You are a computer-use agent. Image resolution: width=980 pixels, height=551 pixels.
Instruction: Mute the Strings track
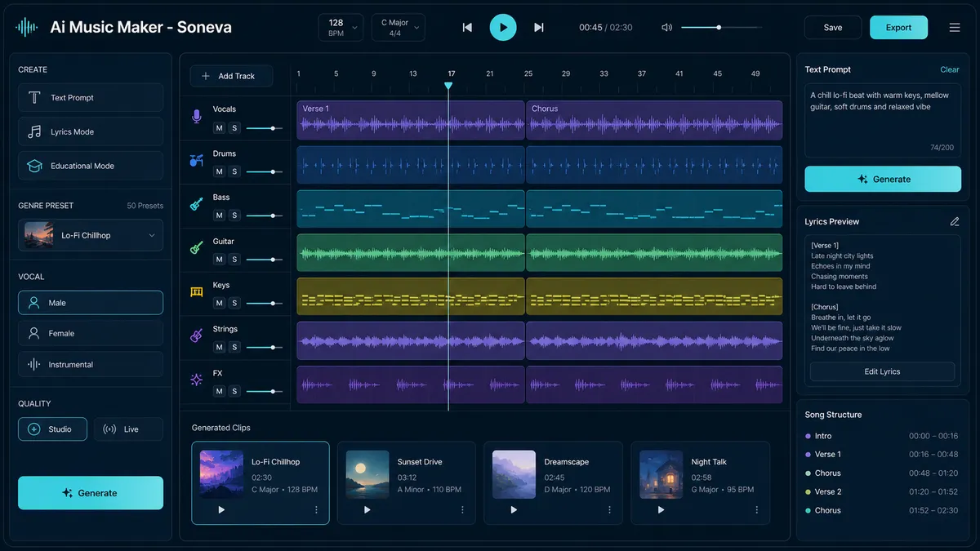(219, 347)
